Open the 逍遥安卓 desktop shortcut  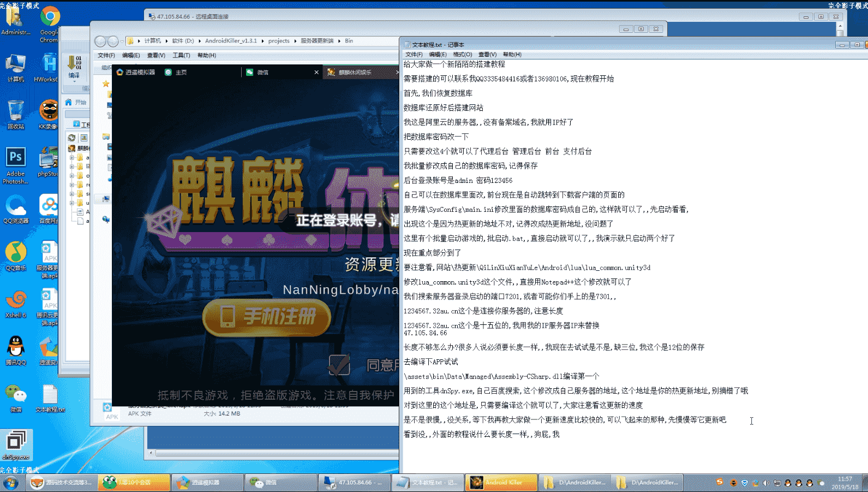click(48, 351)
